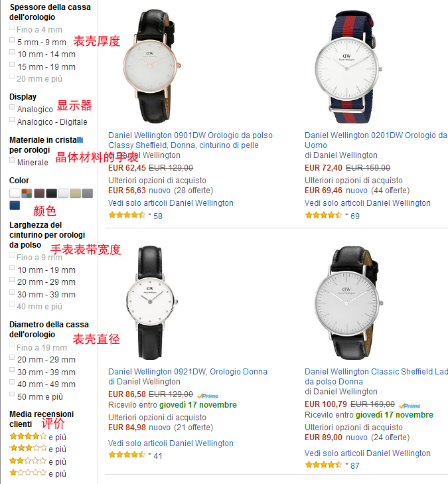Screen dimensions: 448x484
Task: Check the 5 mm - 9 mm case thickness box
Action: pos(12,40)
